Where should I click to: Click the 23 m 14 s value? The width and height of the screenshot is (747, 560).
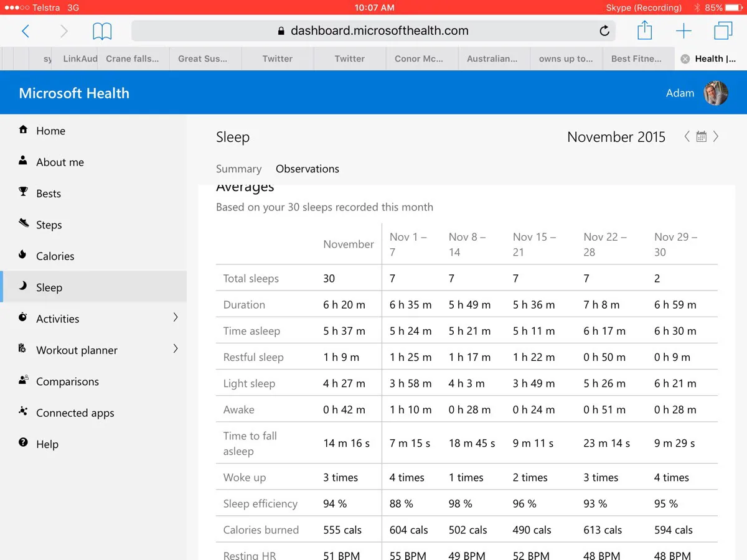click(606, 444)
